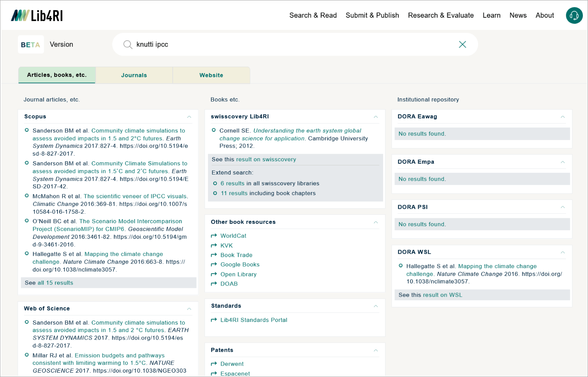Open the Lib4RI home logo
The width and height of the screenshot is (588, 377).
[37, 16]
